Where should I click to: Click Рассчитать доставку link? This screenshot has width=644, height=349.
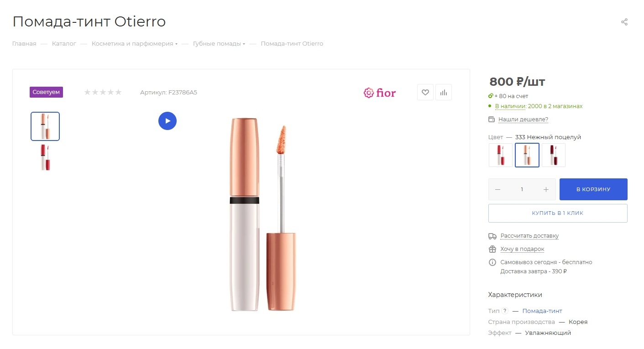(529, 236)
